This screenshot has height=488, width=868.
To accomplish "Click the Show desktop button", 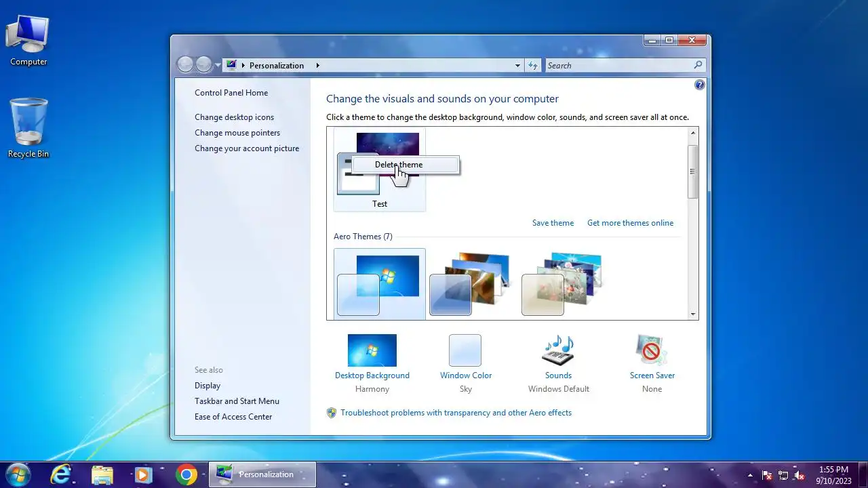I will pos(862,474).
